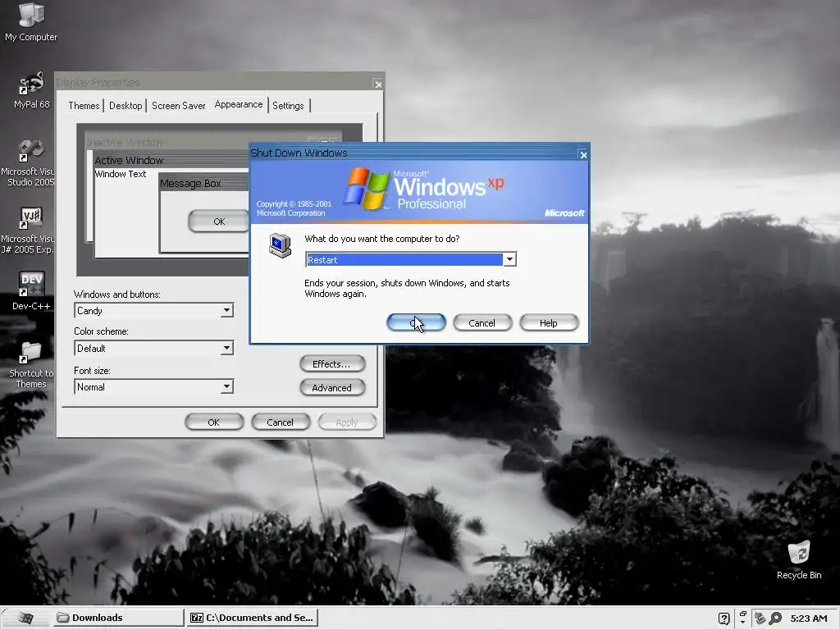The image size is (840, 630).
Task: Expand the Windows and buttons Candy dropdown
Action: click(226, 310)
